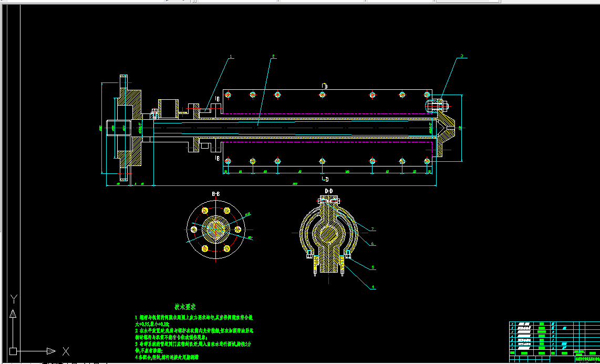Select part balloon number 7 in D-D view
Viewport: 600px width, 364px height.
pyautogui.click(x=373, y=229)
